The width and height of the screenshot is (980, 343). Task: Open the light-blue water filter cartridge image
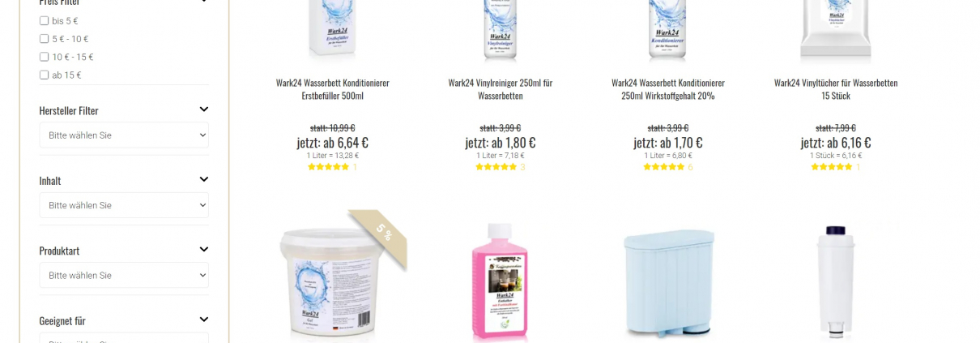pos(670,283)
